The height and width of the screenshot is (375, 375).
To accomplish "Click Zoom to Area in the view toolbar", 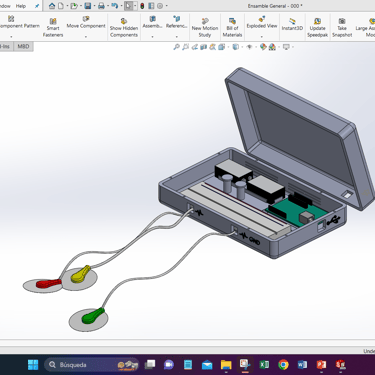I will pos(186,47).
